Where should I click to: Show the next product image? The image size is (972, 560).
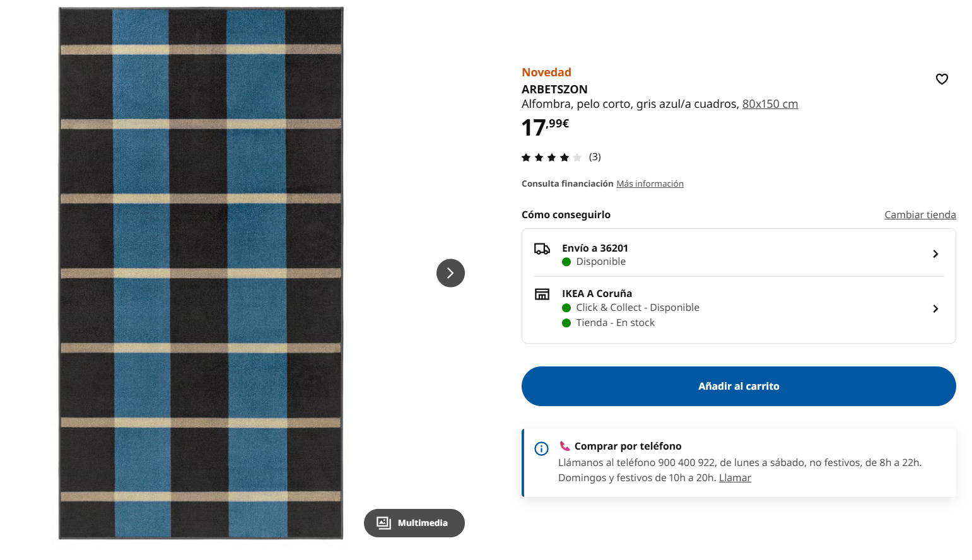coord(450,273)
